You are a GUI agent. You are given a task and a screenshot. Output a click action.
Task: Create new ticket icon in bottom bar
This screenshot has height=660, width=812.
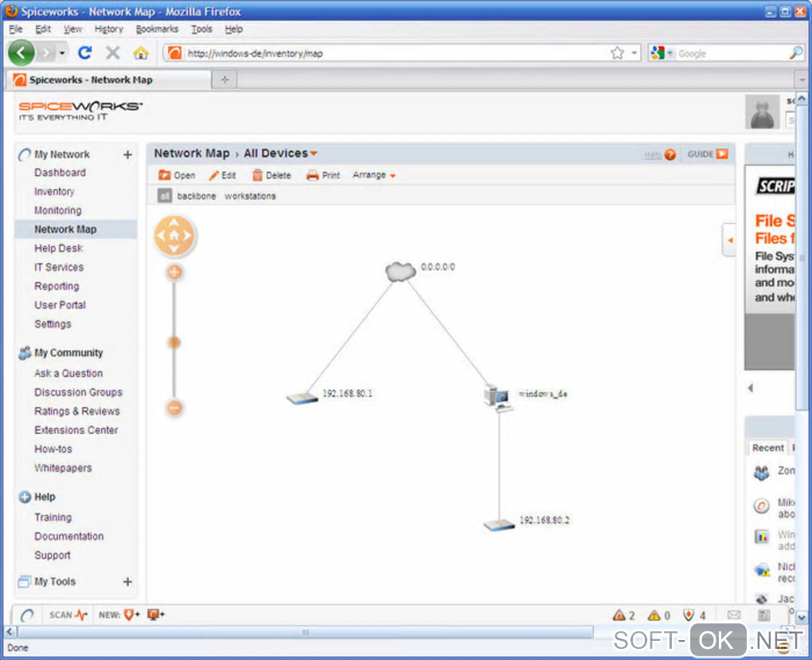pos(131,615)
